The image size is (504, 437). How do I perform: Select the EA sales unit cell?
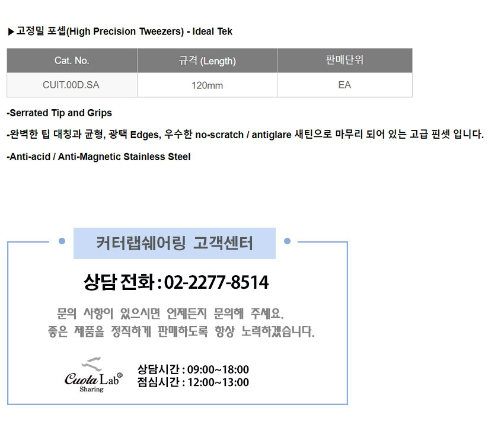(x=344, y=85)
